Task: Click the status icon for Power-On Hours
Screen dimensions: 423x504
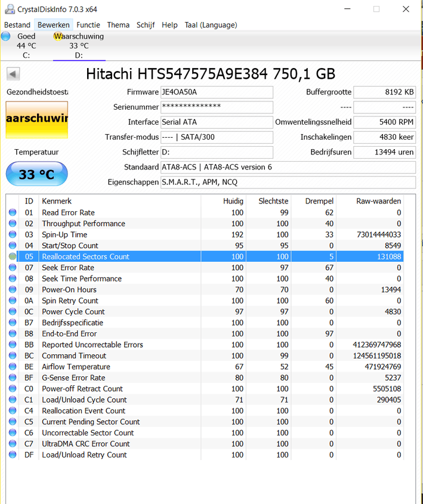Action: coord(13,290)
